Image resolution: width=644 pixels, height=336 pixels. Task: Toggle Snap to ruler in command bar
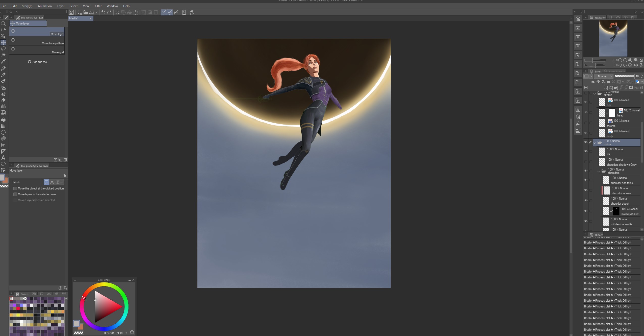(x=164, y=12)
